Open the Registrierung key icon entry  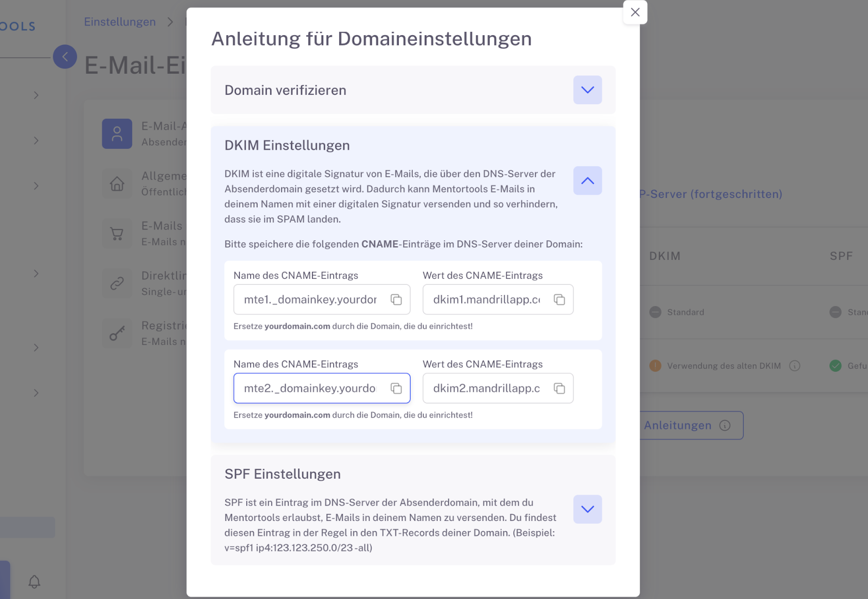click(x=117, y=333)
